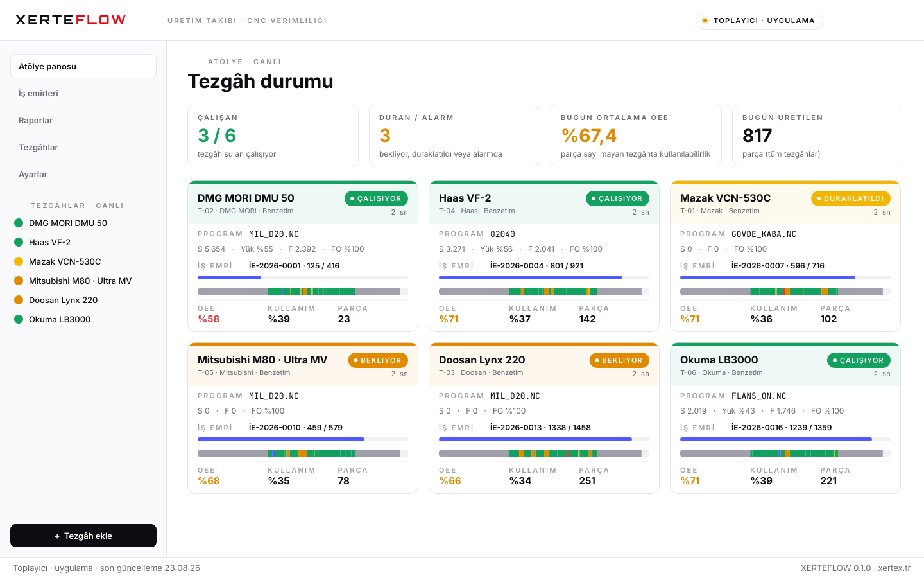The width and height of the screenshot is (924, 578).
Task: Click the PARÇA count 251 on Doosan card
Action: tap(587, 480)
